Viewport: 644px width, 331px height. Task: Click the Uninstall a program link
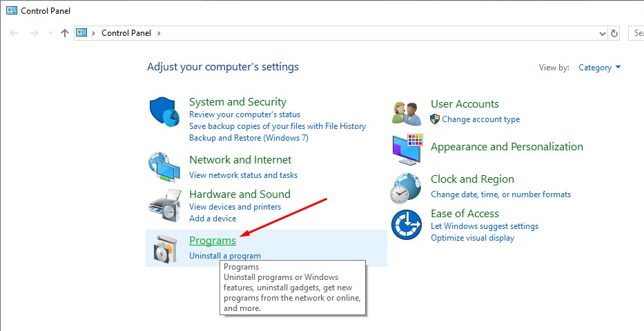(x=225, y=256)
